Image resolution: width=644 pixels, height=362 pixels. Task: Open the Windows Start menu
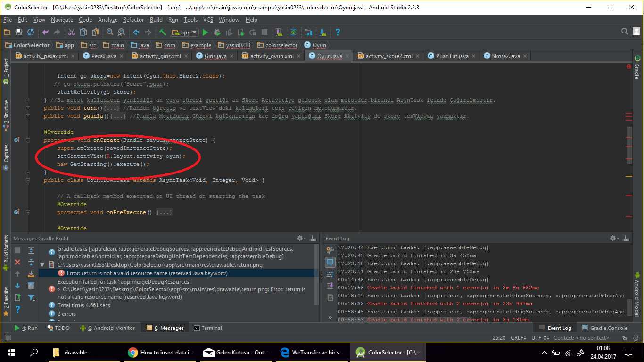[x=11, y=352]
